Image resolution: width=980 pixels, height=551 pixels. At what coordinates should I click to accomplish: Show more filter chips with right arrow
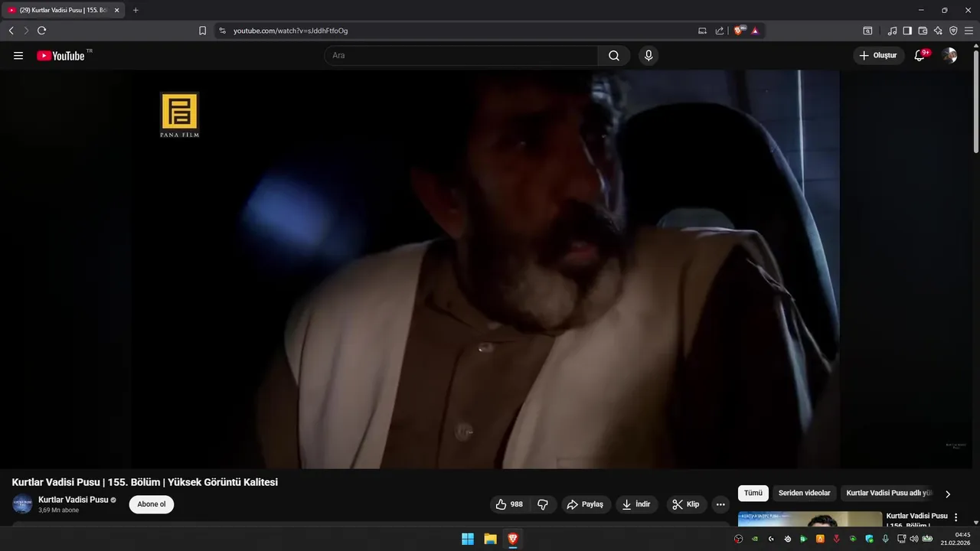tap(948, 494)
